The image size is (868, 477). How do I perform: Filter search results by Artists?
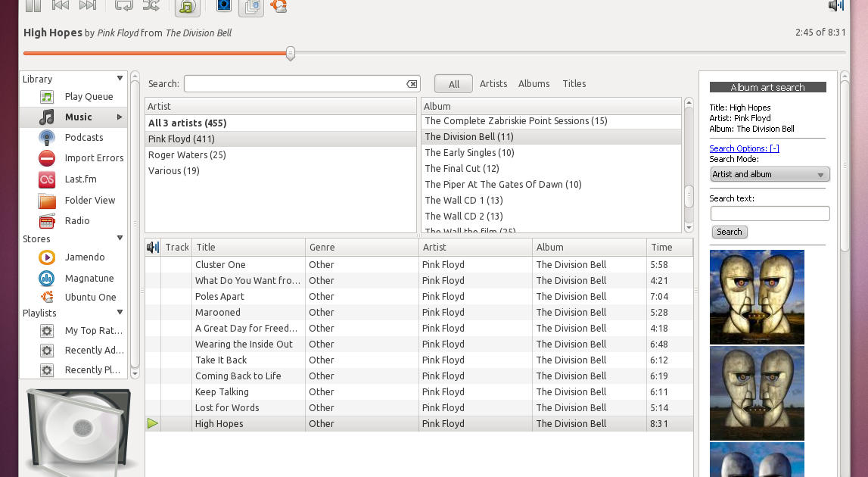pos(493,83)
